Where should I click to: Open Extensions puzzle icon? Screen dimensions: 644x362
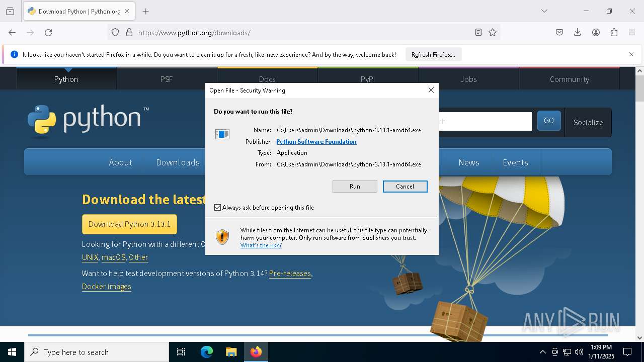point(614,33)
